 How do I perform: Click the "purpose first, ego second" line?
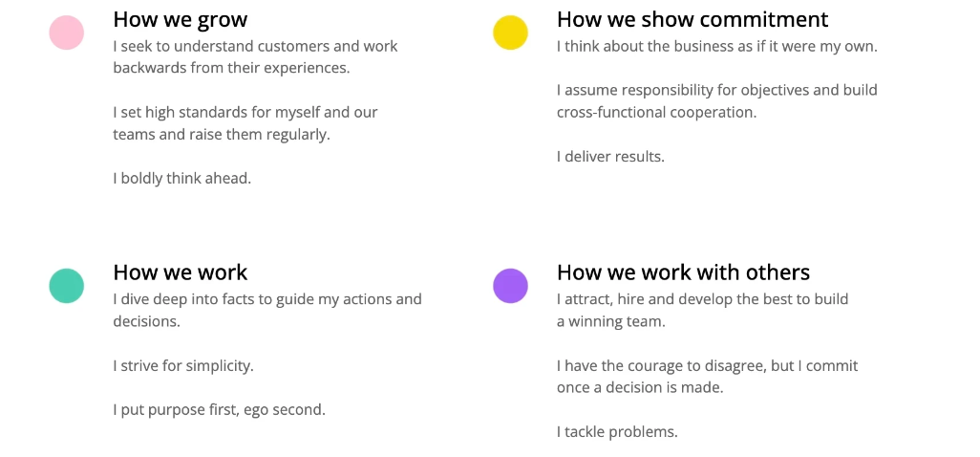[x=219, y=409]
